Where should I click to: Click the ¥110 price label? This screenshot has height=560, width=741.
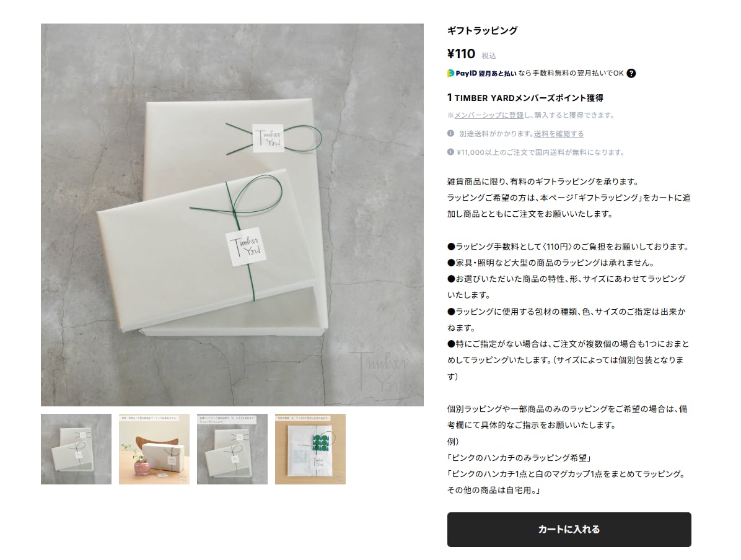click(461, 54)
